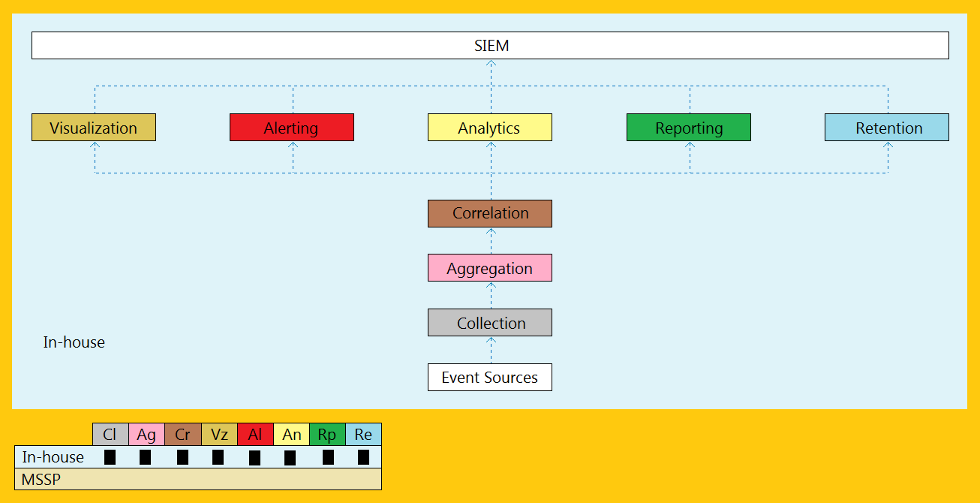Select the green Reporting block
980x503 pixels.
[689, 128]
